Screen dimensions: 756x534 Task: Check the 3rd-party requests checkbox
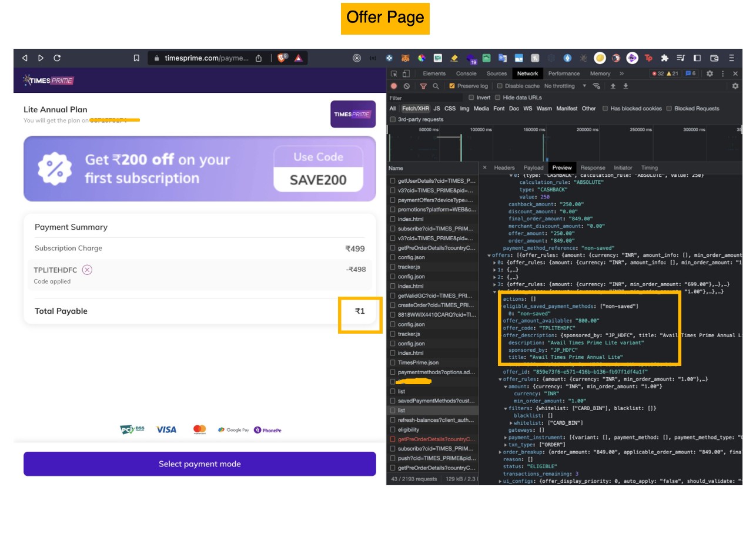coord(393,119)
